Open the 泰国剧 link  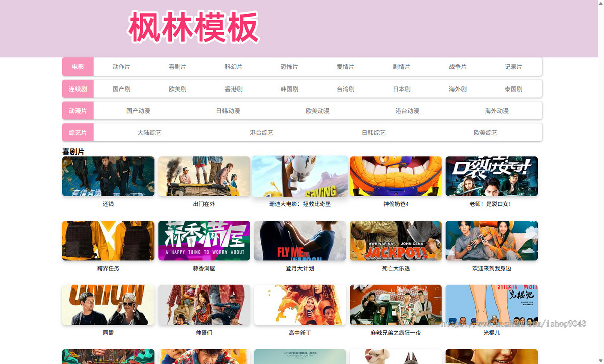click(x=514, y=89)
